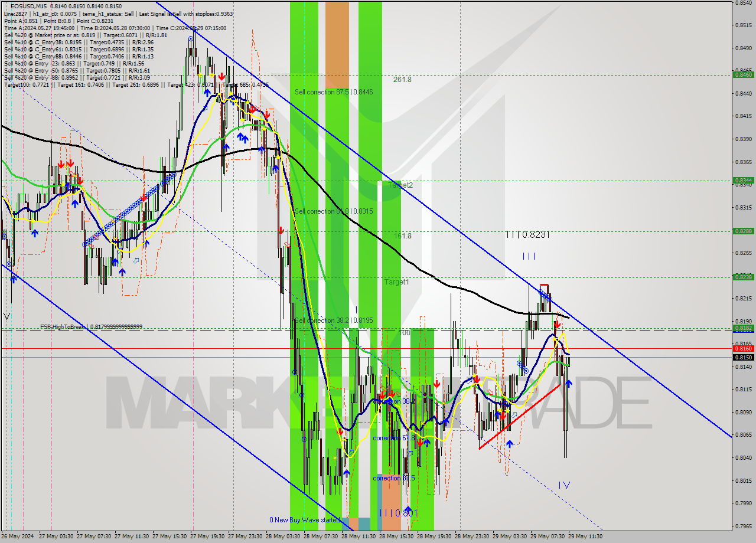This screenshot has width=756, height=543.
Task: Click the green 0.8344 price tag
Action: (743, 180)
